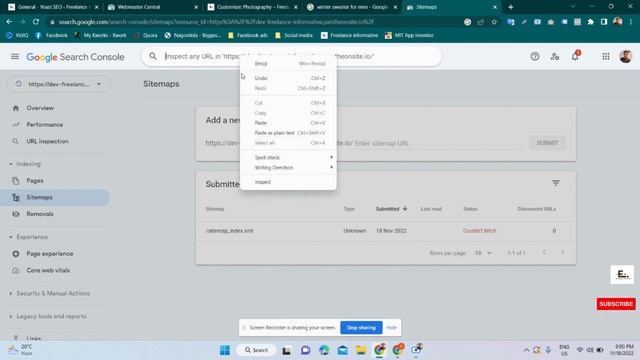Show hidden system tray icons

point(526,350)
